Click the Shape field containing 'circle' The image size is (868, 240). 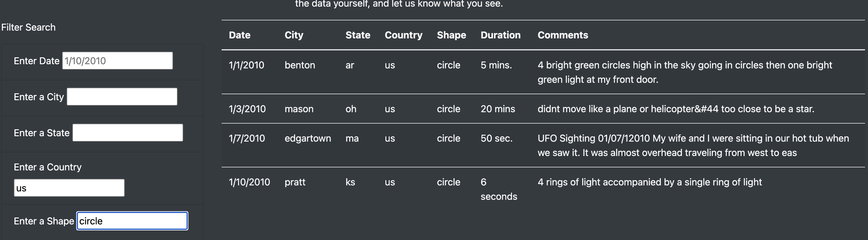pos(132,221)
